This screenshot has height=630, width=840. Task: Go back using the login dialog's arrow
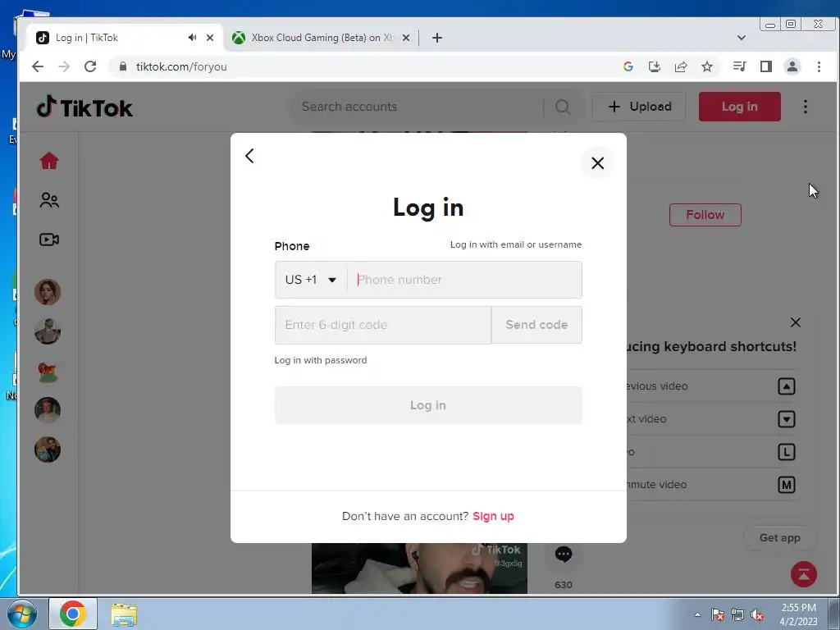[249, 156]
